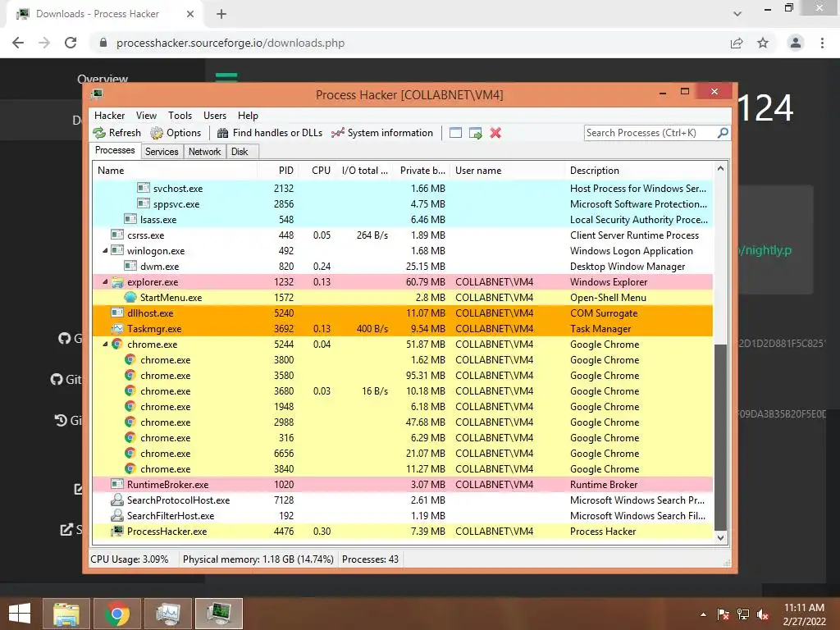Open System information window
Viewport: 840px width, 630px height.
382,133
